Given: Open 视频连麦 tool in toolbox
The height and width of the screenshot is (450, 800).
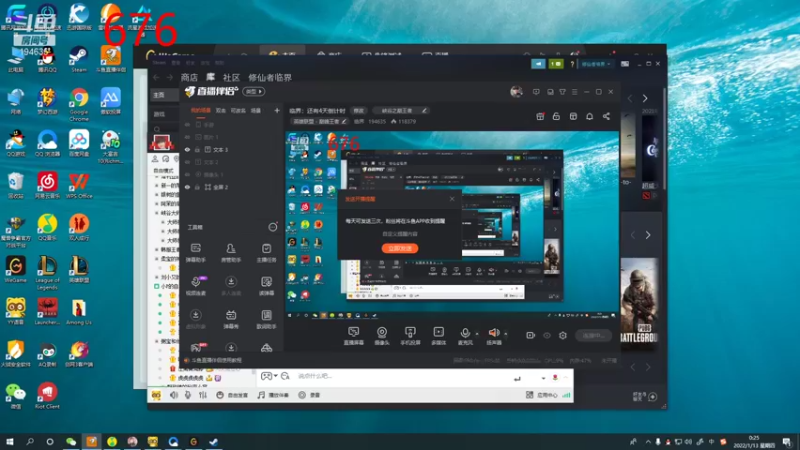Looking at the screenshot, I should pos(195,286).
